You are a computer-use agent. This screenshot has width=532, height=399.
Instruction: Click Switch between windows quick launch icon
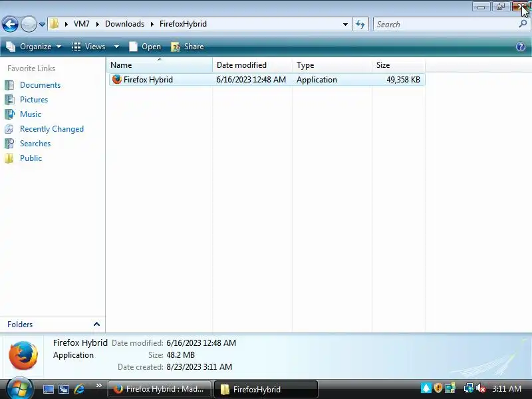[63, 389]
